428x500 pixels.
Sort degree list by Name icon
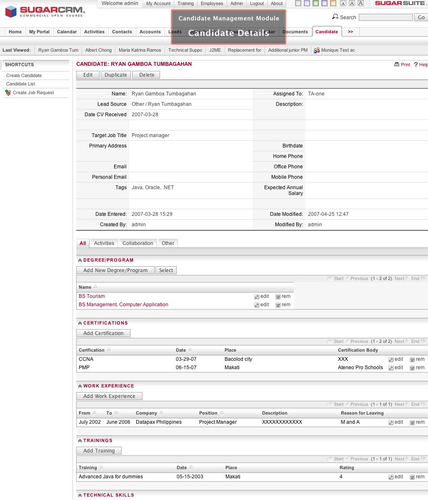(95, 287)
